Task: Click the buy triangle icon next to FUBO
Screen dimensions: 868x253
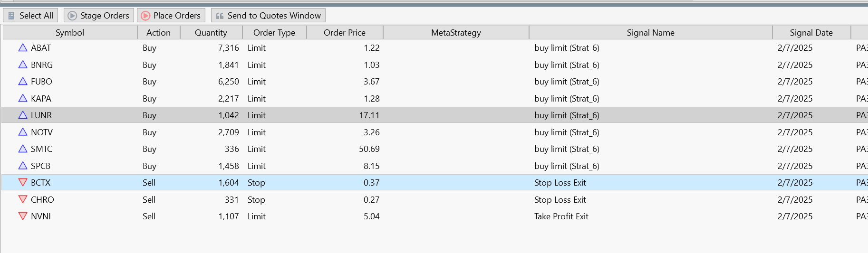Action: [x=23, y=82]
